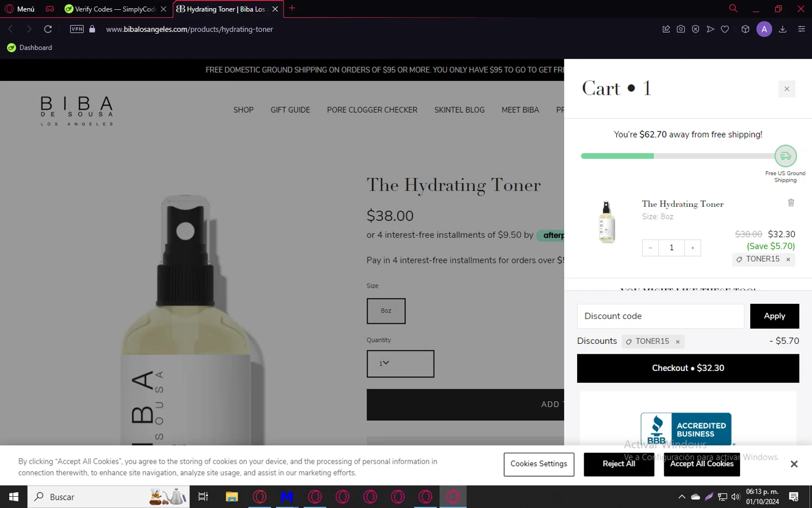
Task: Click the Discount code input
Action: (x=660, y=316)
